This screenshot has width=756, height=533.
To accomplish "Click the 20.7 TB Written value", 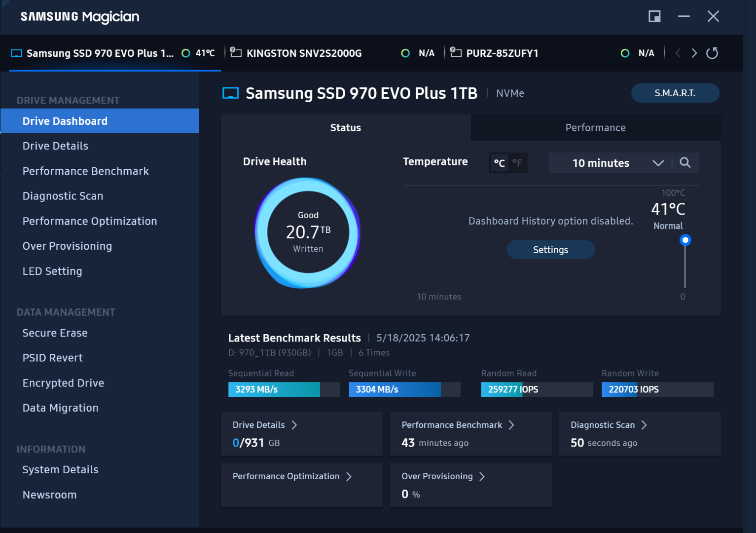I will pyautogui.click(x=308, y=232).
